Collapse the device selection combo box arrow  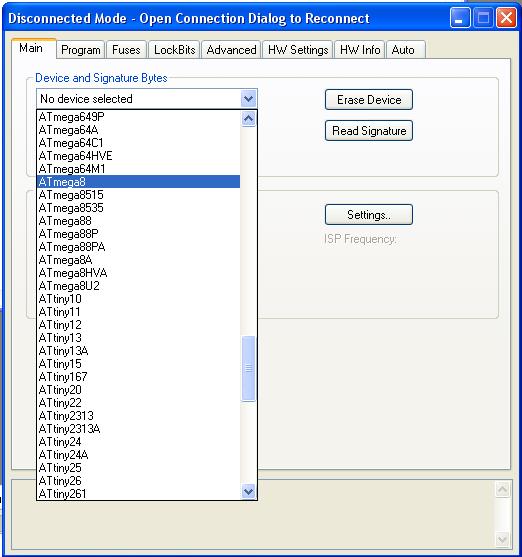pos(248,99)
